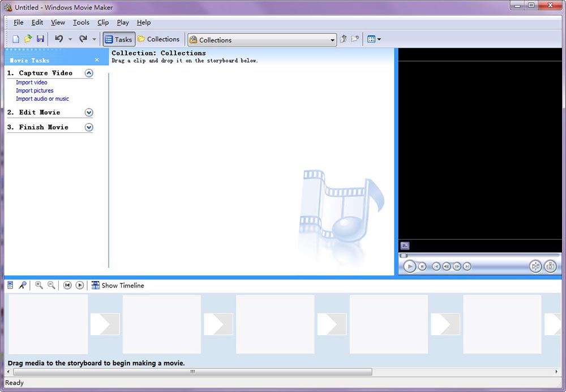Screen dimensions: 566x392
Task: Open the Help menu
Action: point(144,23)
